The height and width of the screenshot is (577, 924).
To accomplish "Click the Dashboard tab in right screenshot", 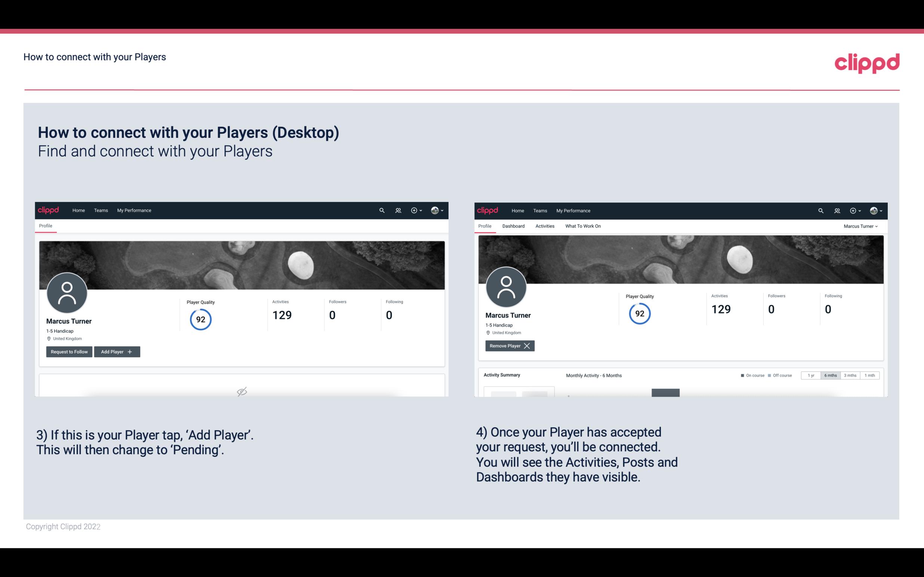I will (513, 225).
